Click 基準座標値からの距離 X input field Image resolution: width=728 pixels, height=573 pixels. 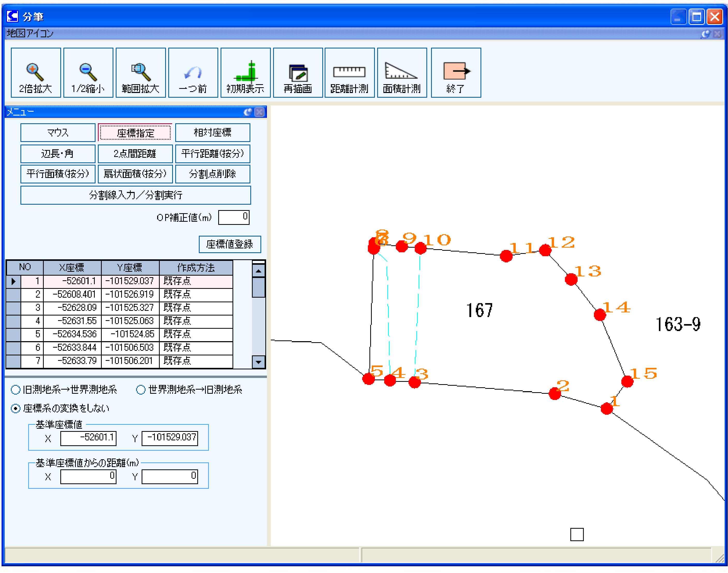(x=88, y=476)
